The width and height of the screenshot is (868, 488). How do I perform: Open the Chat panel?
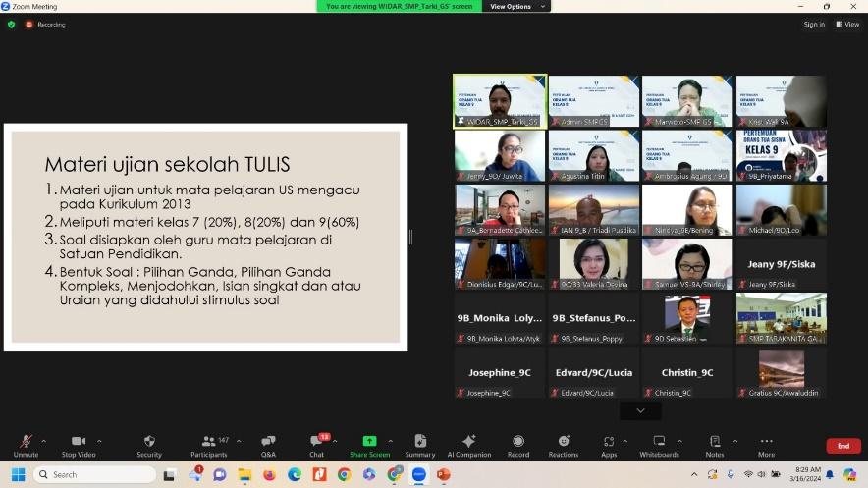(317, 446)
